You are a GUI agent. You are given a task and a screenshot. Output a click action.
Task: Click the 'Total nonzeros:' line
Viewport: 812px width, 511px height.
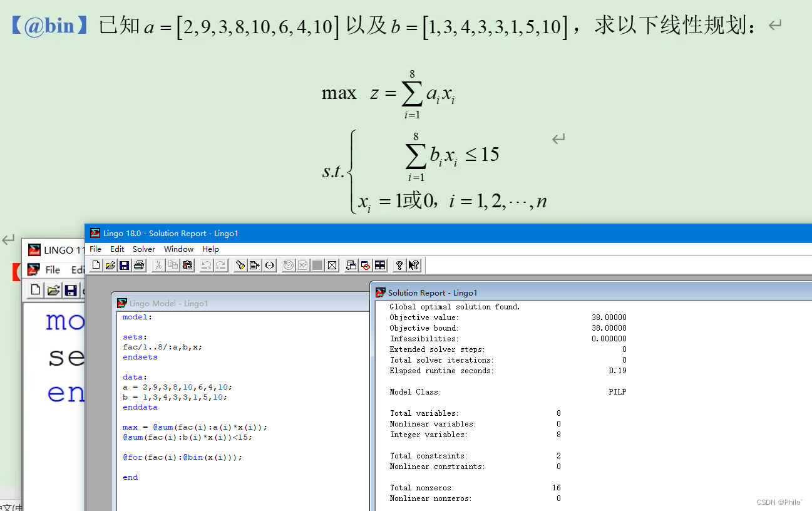[475, 488]
